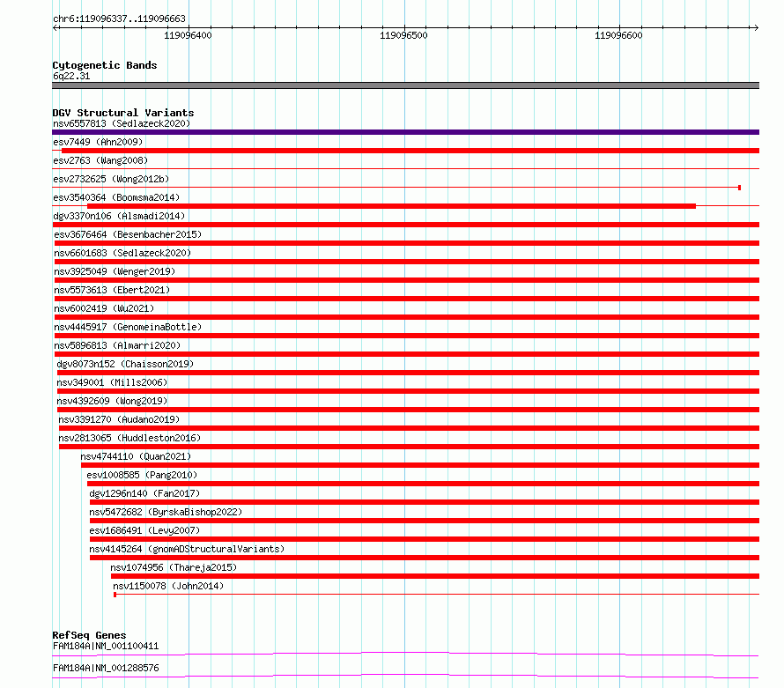The image size is (784, 688).
Task: Open the nsv4744110 (Quan2021) variant
Action: pos(136,456)
